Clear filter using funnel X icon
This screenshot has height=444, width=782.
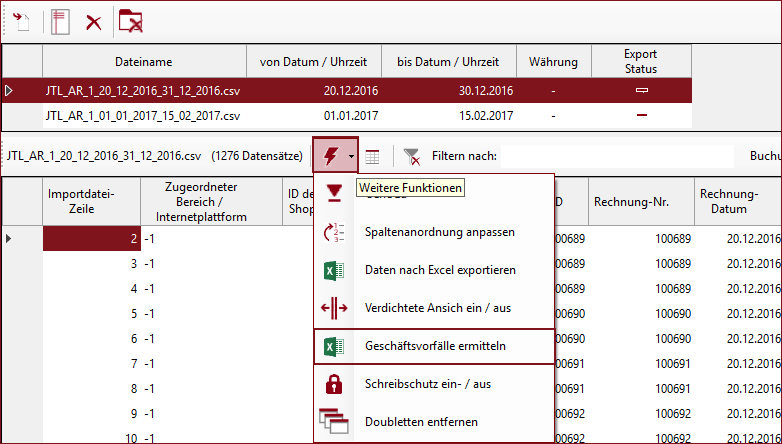click(x=411, y=157)
